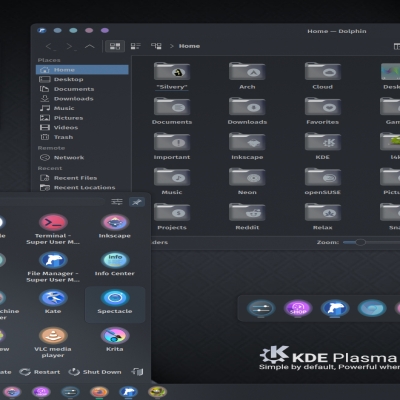This screenshot has height=400, width=400.
Task: Go up one folder level
Action: point(90,46)
